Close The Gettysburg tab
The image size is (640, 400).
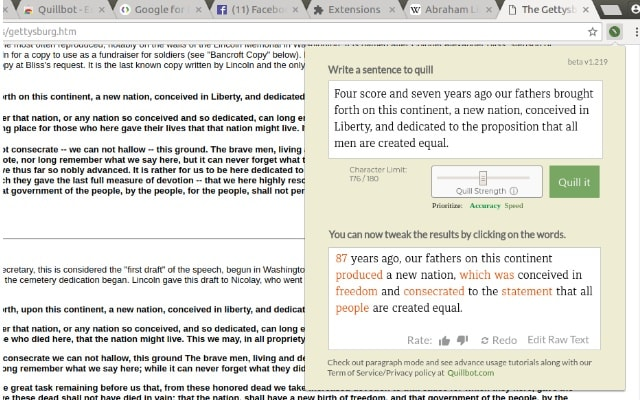(x=586, y=9)
